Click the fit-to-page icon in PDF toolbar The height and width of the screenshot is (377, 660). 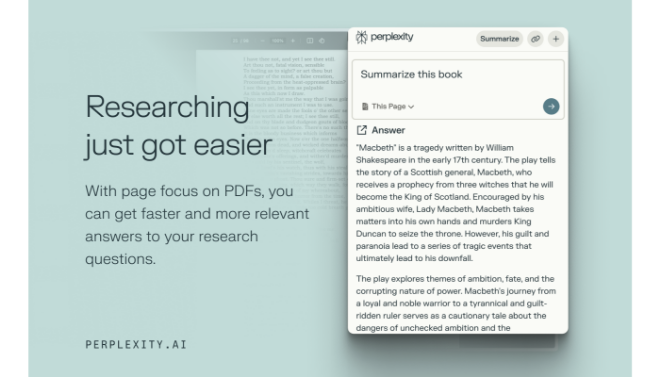(x=310, y=41)
